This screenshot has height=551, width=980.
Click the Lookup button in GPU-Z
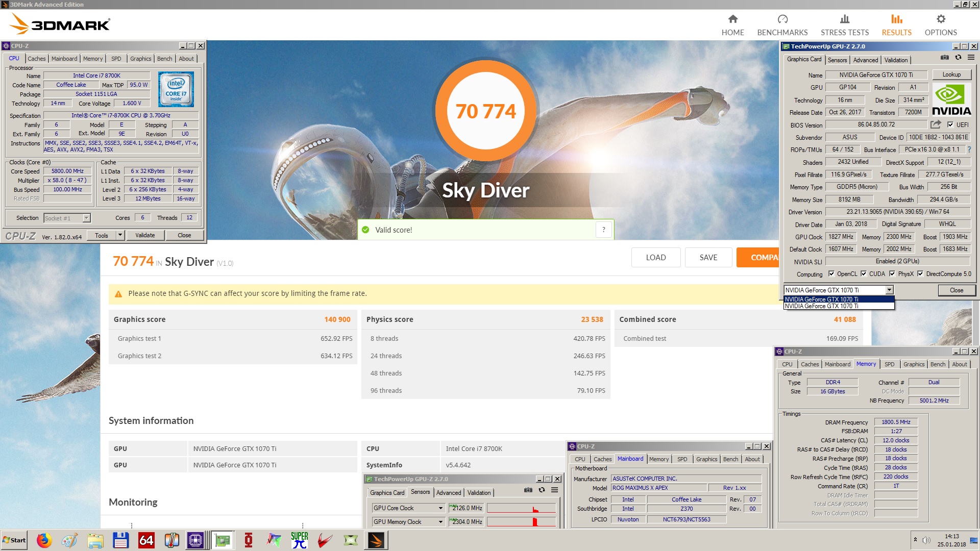(x=951, y=74)
